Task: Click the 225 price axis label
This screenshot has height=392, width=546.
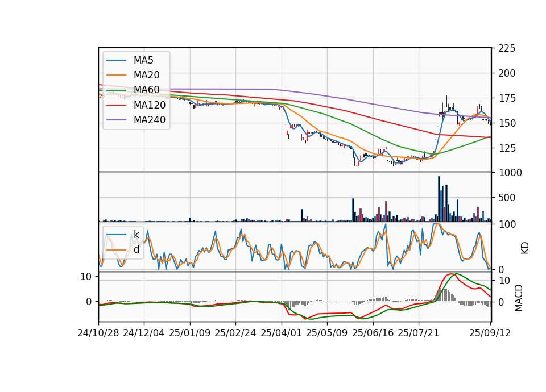Action: point(507,48)
